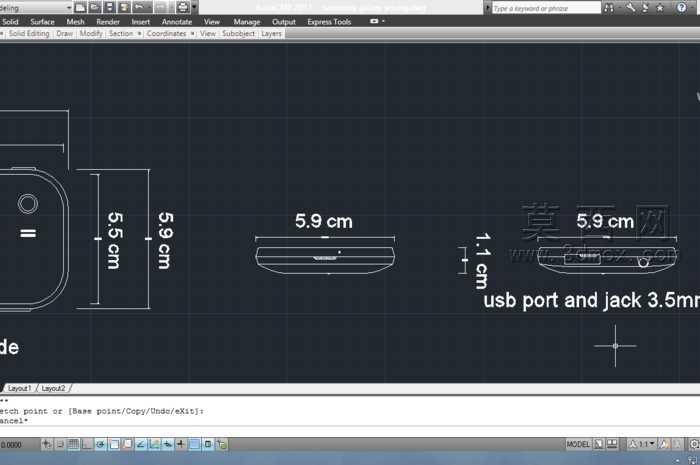The height and width of the screenshot is (465, 700).
Task: Open Quick View Drawings icon
Action: 612,444
